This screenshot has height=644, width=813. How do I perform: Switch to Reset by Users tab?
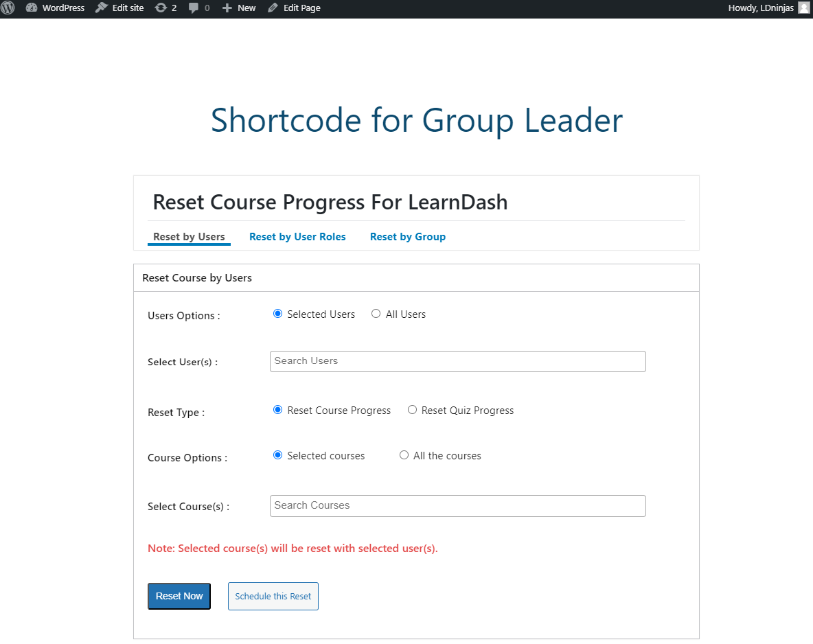tap(190, 237)
